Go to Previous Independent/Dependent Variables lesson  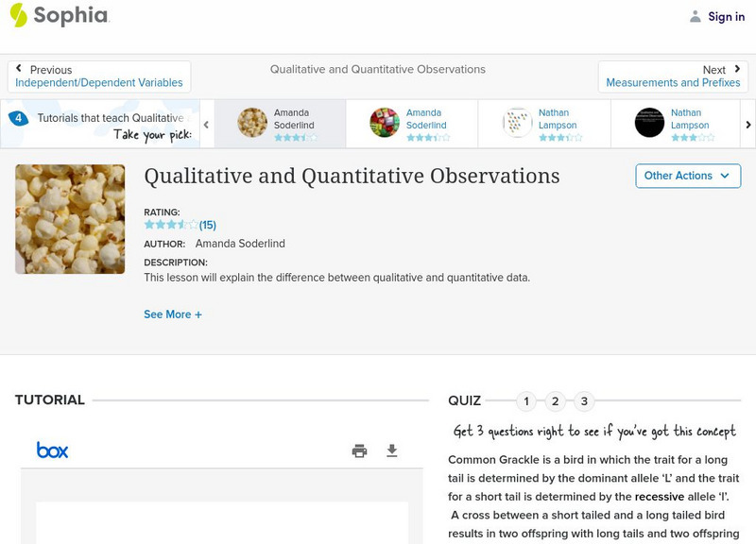[99, 76]
